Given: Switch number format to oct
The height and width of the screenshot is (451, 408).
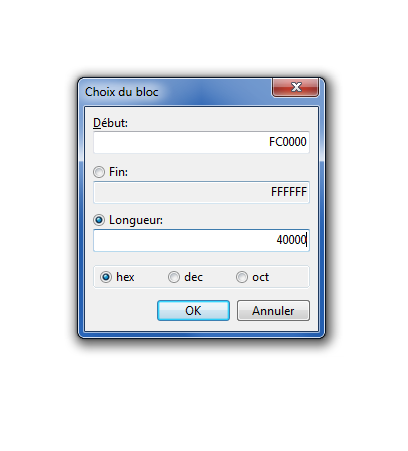Looking at the screenshot, I should click(242, 277).
